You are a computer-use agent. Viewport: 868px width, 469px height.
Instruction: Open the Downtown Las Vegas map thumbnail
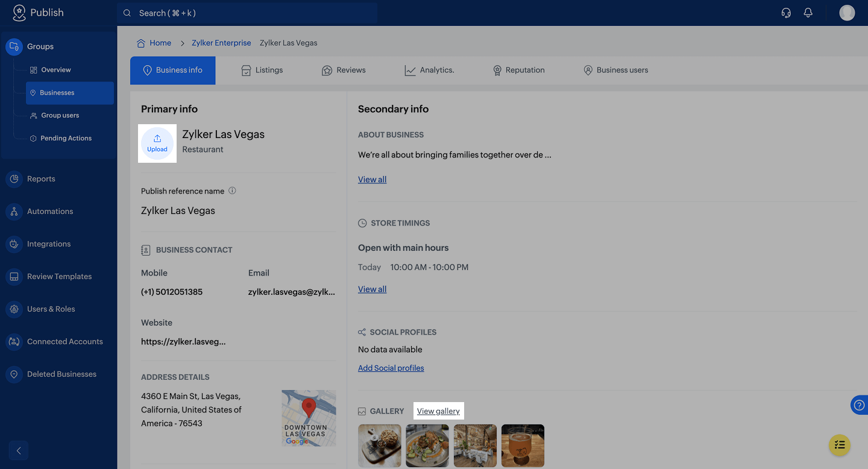tap(309, 418)
